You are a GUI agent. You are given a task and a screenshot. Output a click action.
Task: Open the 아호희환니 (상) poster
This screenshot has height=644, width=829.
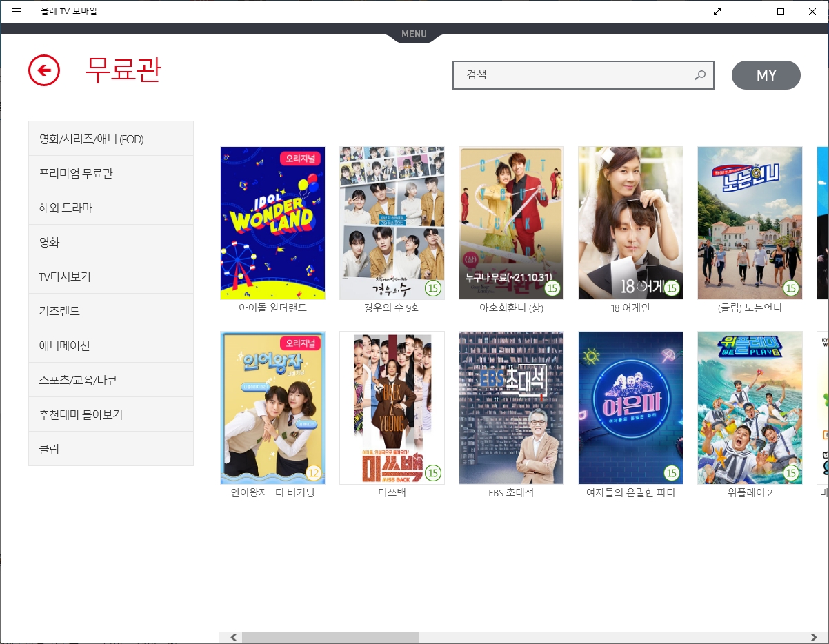[x=511, y=223]
